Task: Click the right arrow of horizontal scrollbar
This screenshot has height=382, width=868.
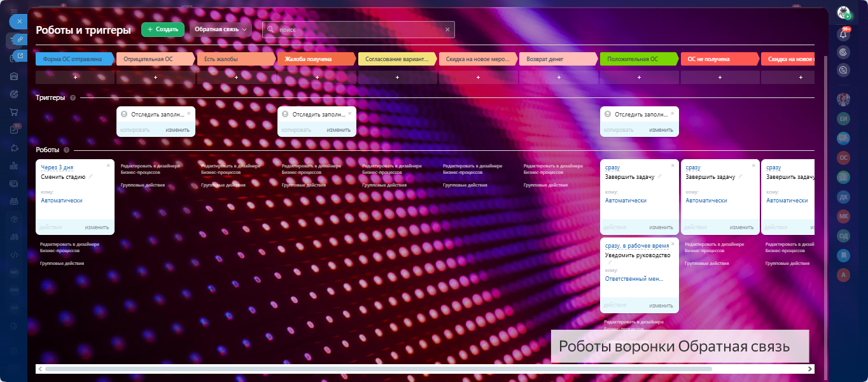Action: [810, 369]
